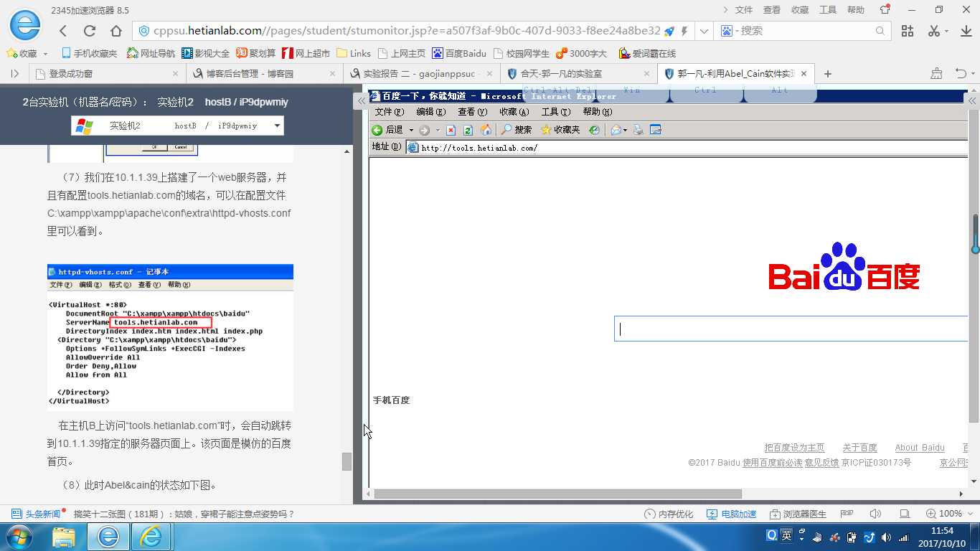The width and height of the screenshot is (980, 551).
Task: Click the IE edit page icon
Action: click(x=655, y=130)
